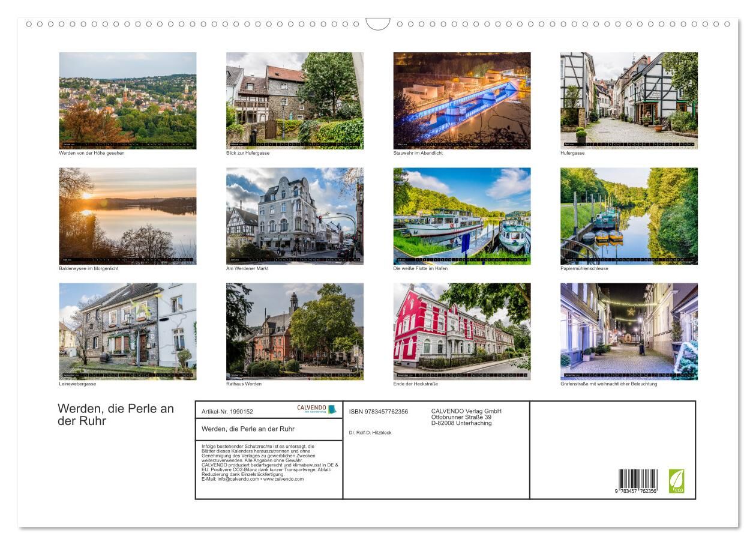Select the 'Die weiße Flotte im Hafen' photo
This screenshot has width=756, height=545.
[x=462, y=215]
